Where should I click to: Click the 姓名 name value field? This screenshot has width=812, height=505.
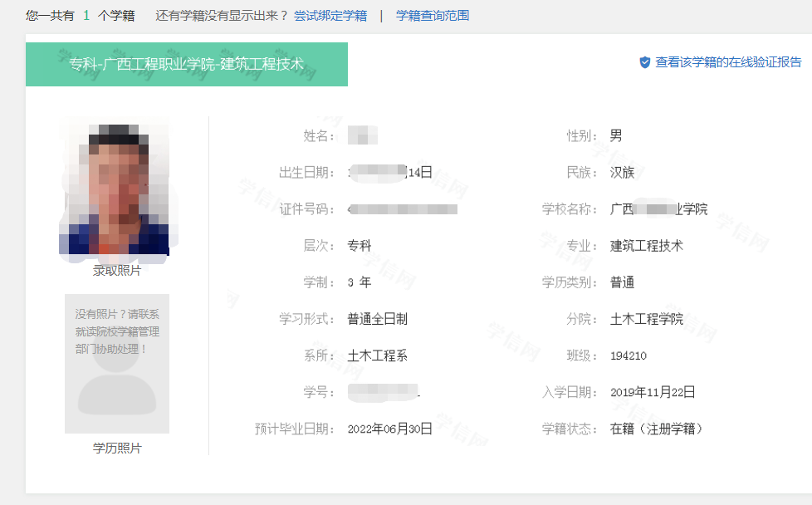click(365, 135)
